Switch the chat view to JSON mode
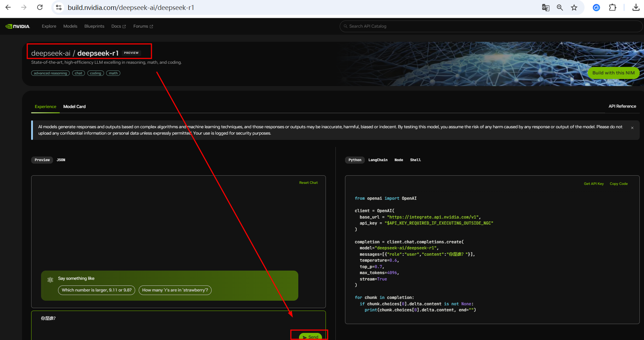644x340 pixels. click(61, 160)
